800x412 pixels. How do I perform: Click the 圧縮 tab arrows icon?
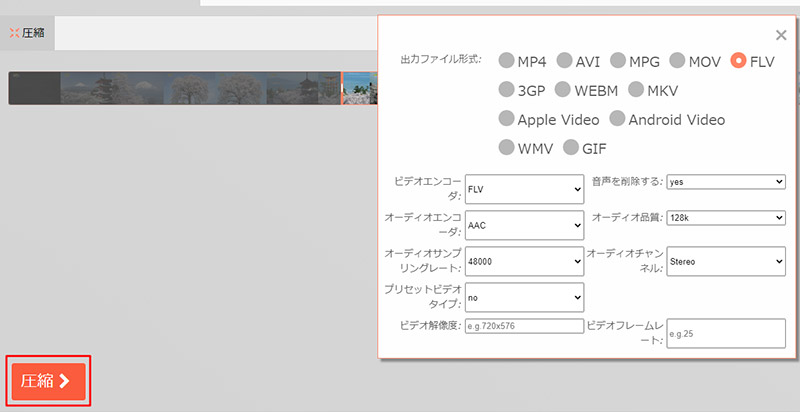coord(14,33)
